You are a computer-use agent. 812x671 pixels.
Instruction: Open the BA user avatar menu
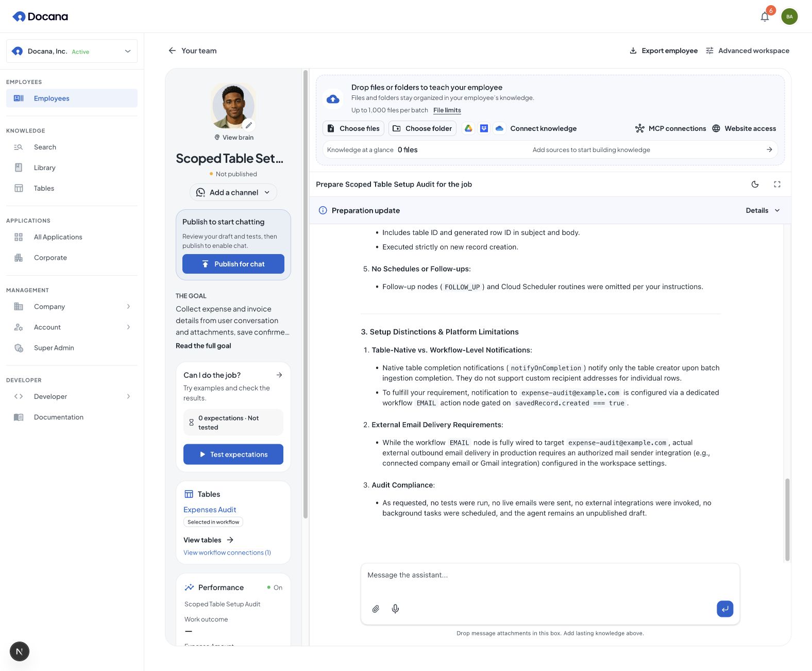click(789, 16)
